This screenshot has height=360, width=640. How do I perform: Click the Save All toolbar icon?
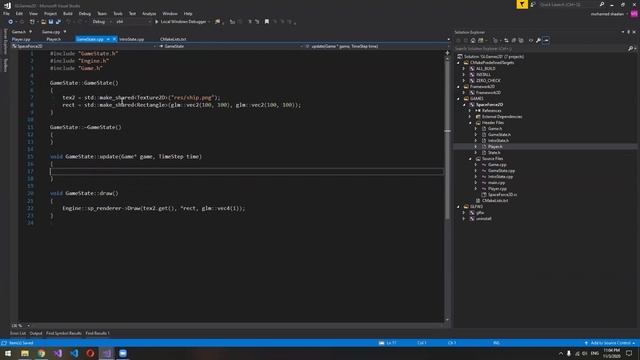tap(58, 22)
